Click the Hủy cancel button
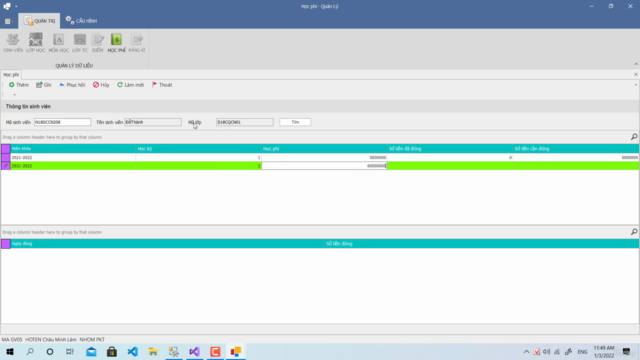This screenshot has height=360, width=640. pyautogui.click(x=101, y=85)
